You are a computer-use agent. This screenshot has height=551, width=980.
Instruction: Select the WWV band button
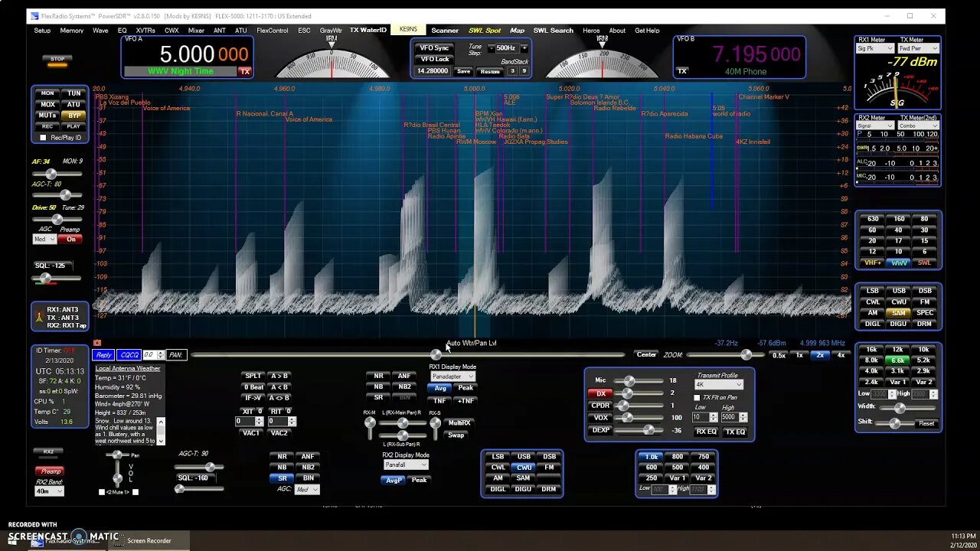tap(899, 262)
